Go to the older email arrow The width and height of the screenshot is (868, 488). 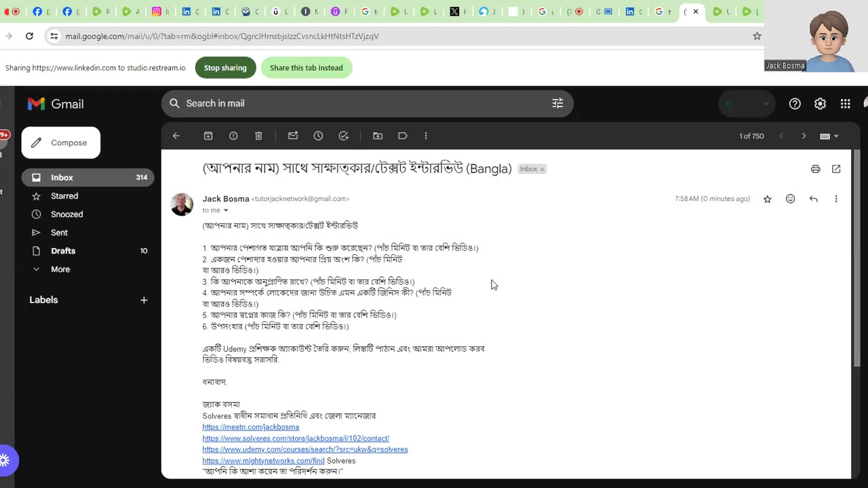click(804, 136)
